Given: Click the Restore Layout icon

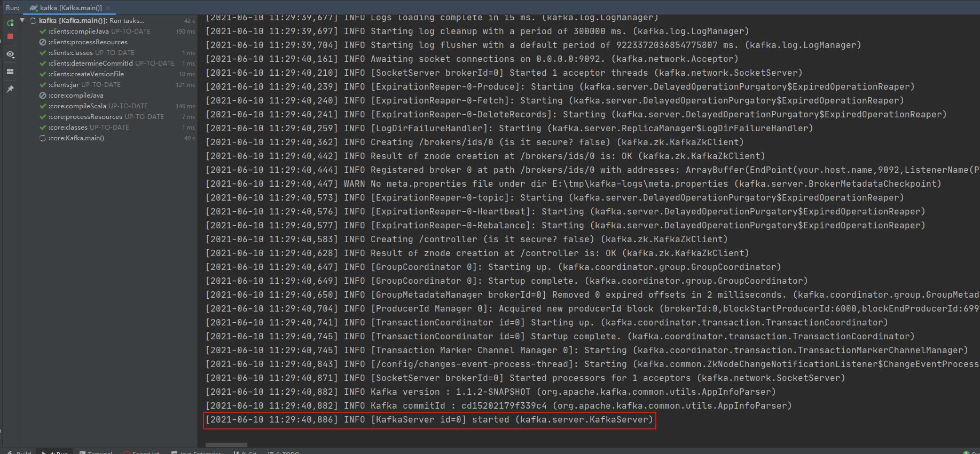Looking at the screenshot, I should pos(10,71).
